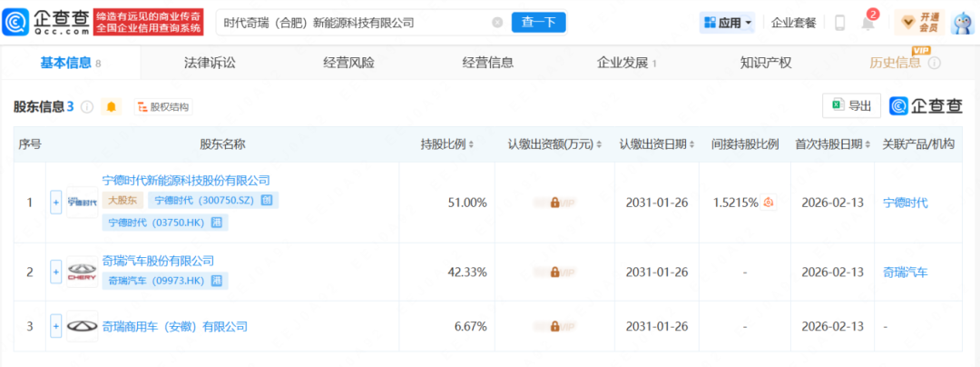Screen dimensions: 980x367
Task: Click the 大股东 tag
Action: [x=123, y=200]
